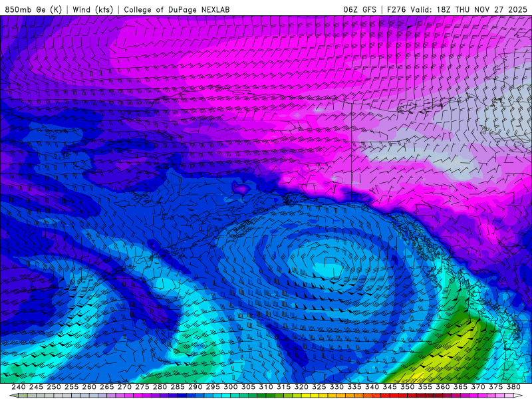Click the "Wind (kts)" header label
Image resolution: width=532 pixels, height=399 pixels.
pos(92,9)
